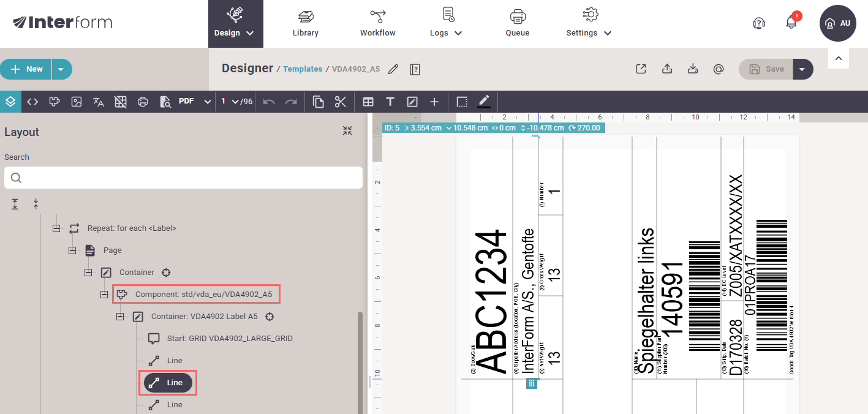Toggle the dashed selection border icon
The image size is (868, 414).
pos(462,102)
